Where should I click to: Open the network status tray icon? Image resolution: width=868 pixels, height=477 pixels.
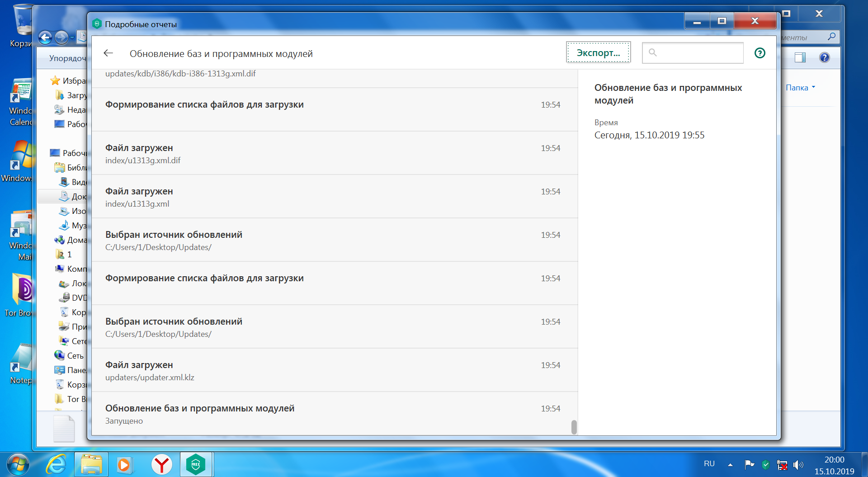pyautogui.click(x=782, y=465)
